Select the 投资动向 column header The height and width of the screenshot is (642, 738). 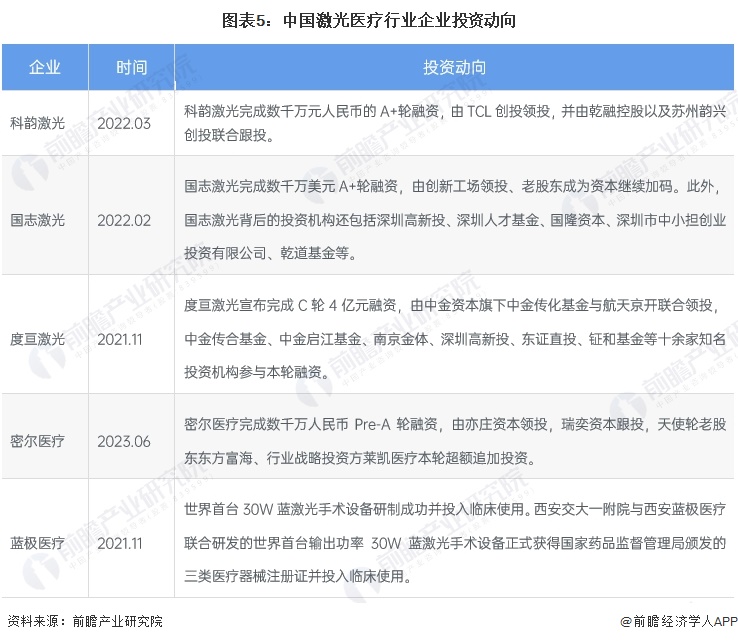click(x=454, y=67)
